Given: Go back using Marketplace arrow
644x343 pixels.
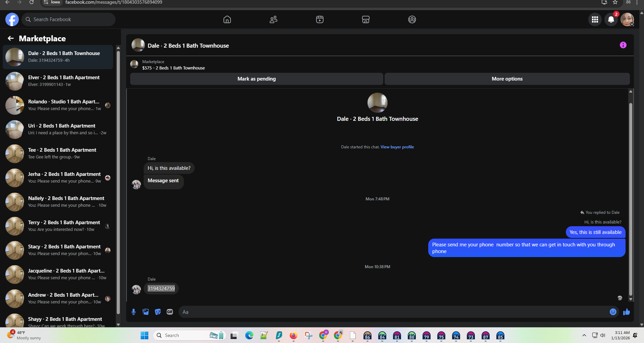Looking at the screenshot, I should pyautogui.click(x=11, y=38).
